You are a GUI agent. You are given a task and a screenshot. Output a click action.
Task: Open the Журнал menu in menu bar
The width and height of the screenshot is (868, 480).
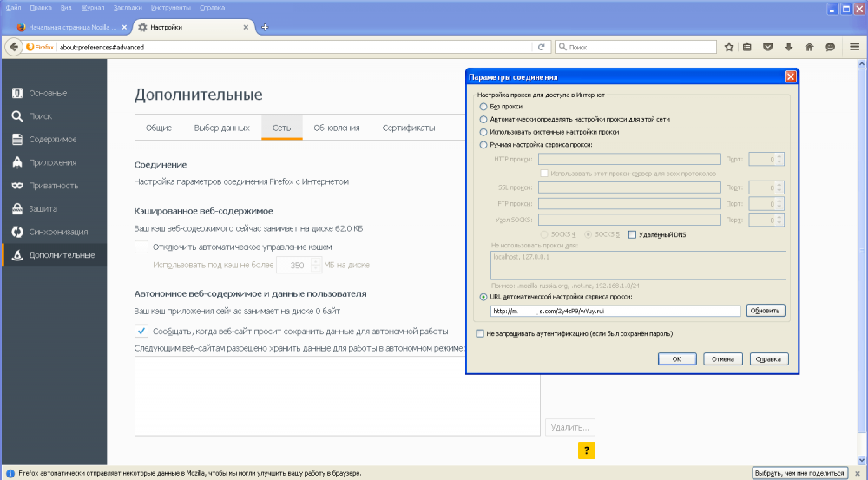(93, 8)
